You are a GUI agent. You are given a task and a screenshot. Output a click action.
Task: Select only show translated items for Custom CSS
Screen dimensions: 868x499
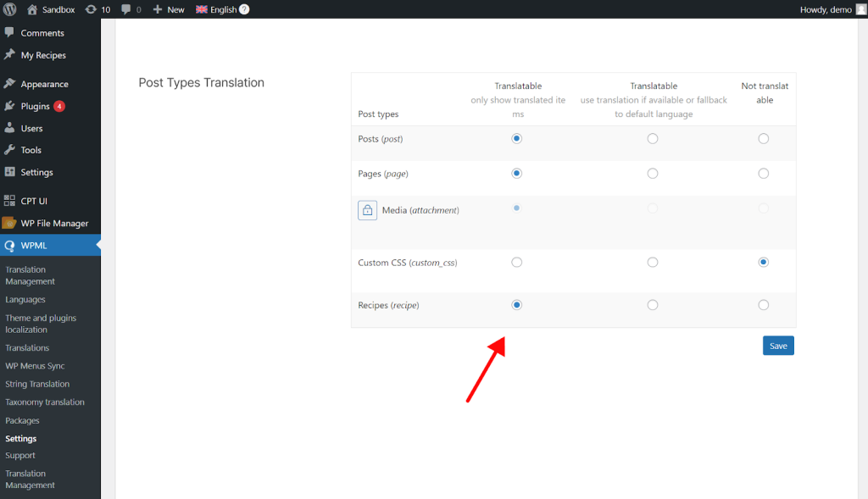[516, 263]
